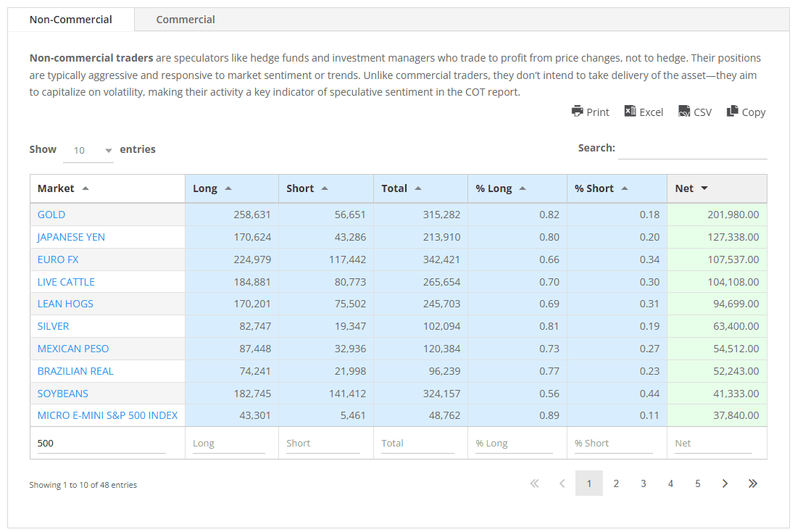Go to the last page of entries
This screenshot has width=795, height=532.
(752, 483)
